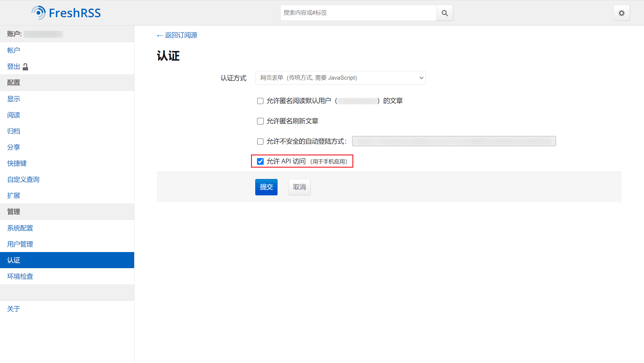Click 提交 button
The height and width of the screenshot is (363, 644).
click(x=266, y=186)
